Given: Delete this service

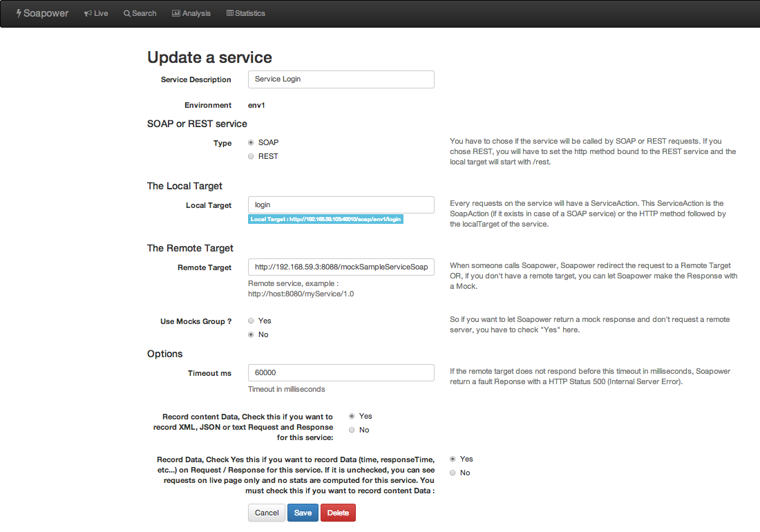Looking at the screenshot, I should pyautogui.click(x=338, y=513).
